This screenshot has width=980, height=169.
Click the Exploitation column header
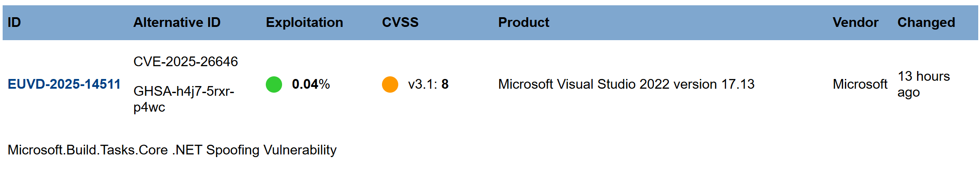pyautogui.click(x=305, y=23)
